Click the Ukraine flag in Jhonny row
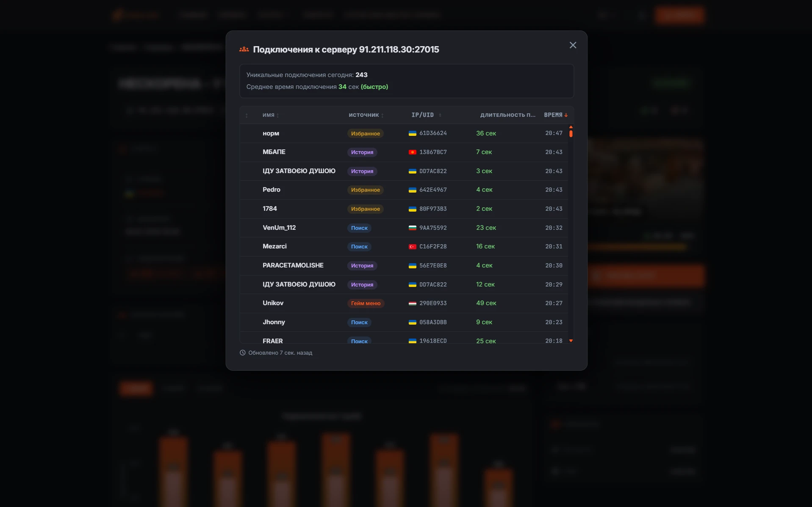Image resolution: width=812 pixels, height=507 pixels. pos(412,322)
